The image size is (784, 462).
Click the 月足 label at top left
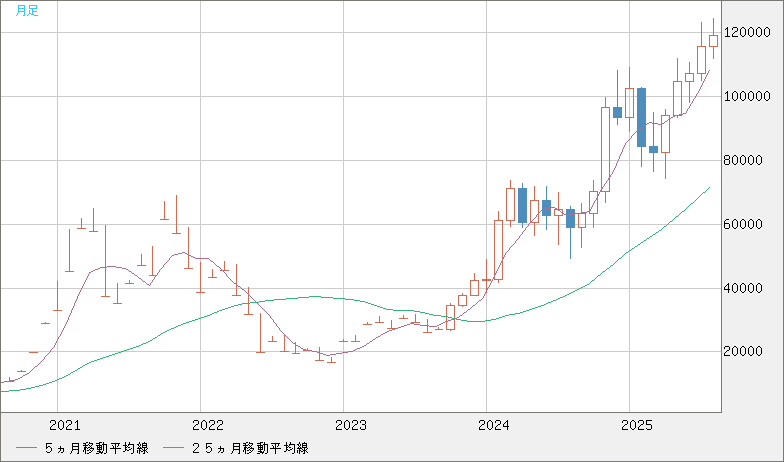pyautogui.click(x=27, y=10)
